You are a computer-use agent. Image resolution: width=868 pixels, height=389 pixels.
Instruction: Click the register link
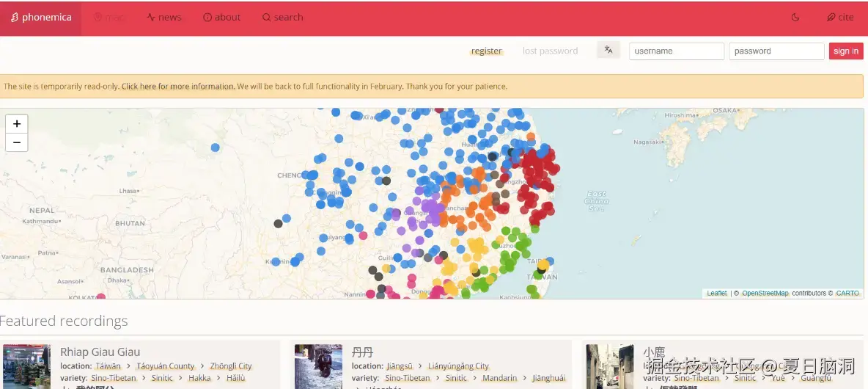[487, 51]
